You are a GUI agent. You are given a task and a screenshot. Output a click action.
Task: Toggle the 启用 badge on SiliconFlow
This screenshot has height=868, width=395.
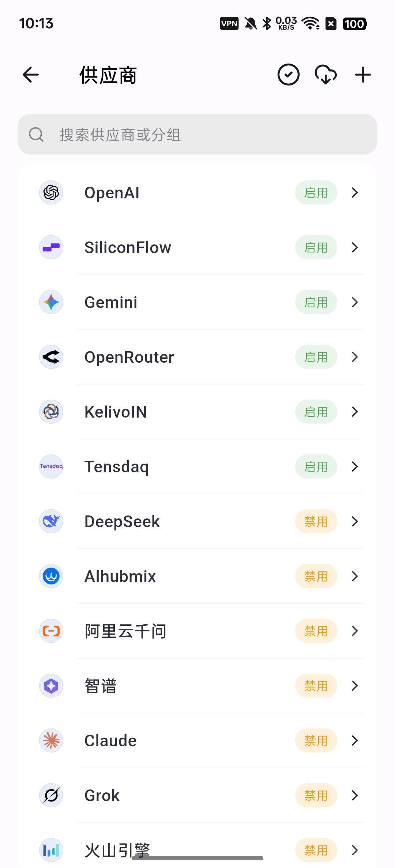coord(316,247)
